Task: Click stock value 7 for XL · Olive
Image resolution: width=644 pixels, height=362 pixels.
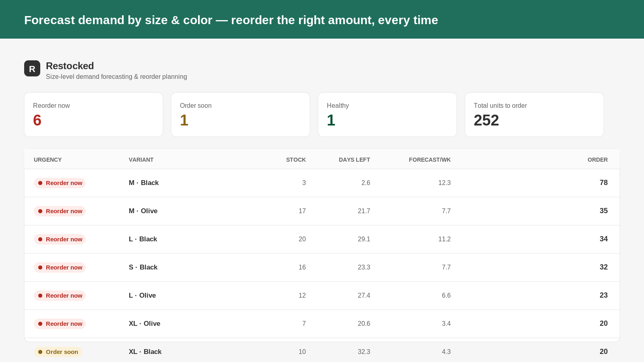Action: [x=304, y=323]
